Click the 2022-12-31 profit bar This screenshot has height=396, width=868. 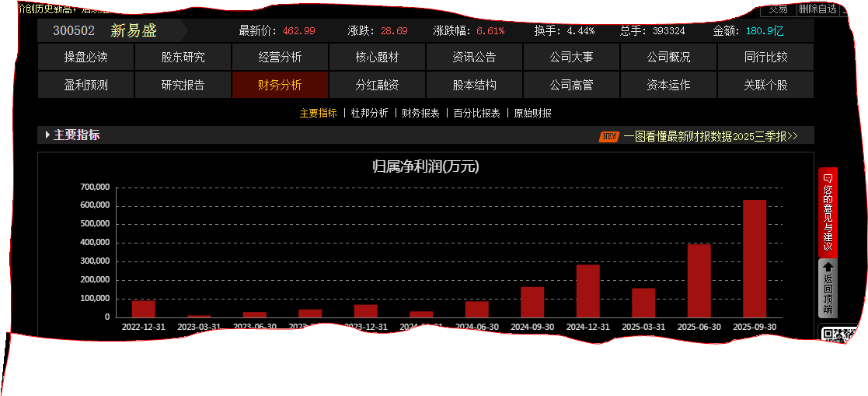point(144,309)
